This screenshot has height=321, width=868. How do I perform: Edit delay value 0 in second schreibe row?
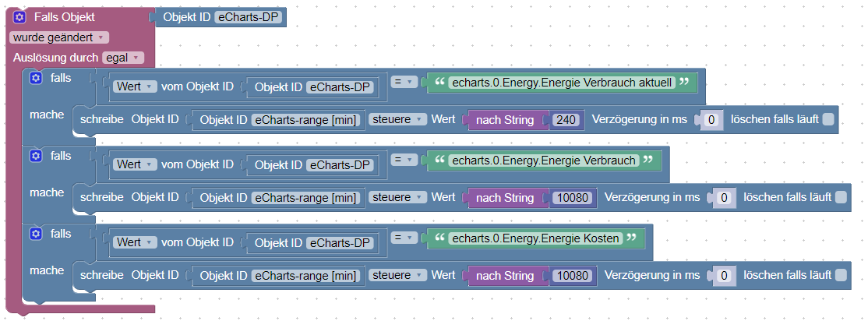coord(725,198)
